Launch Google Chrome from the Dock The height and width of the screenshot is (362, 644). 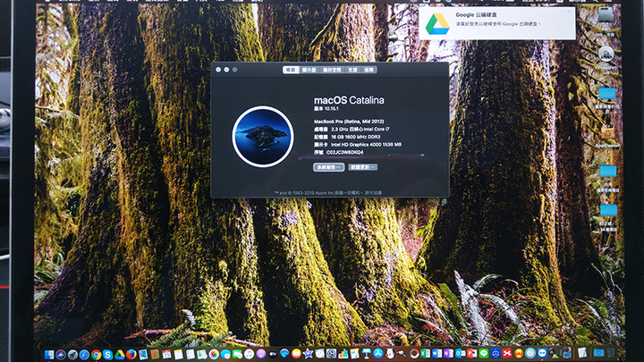click(x=96, y=354)
